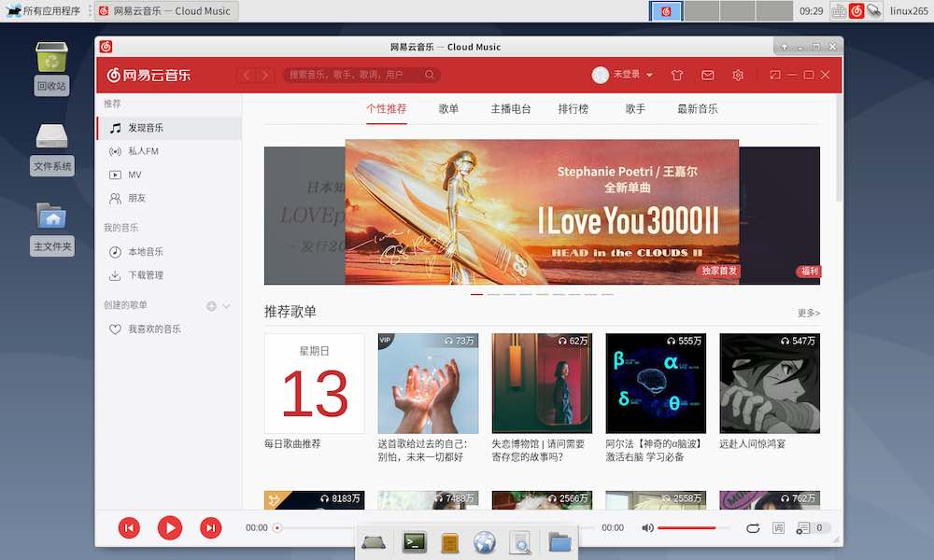Open the theme skin selector shirt icon
This screenshot has height=560, width=934.
pos(677,75)
